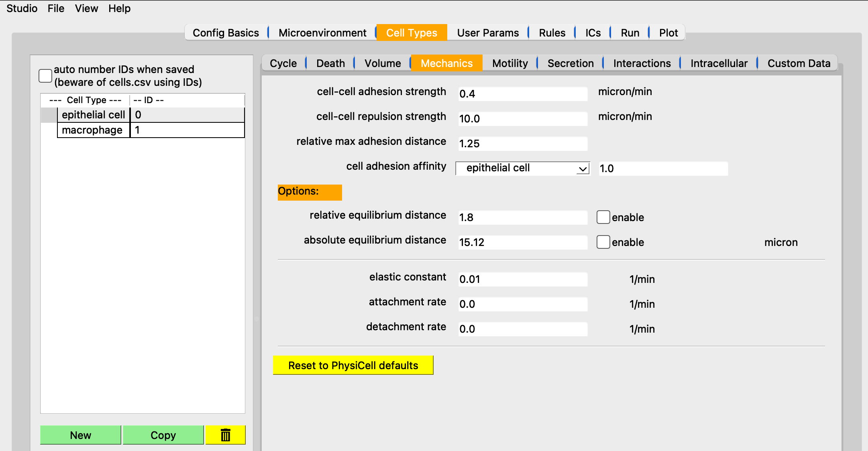The height and width of the screenshot is (451, 868).
Task: Click the ID column header
Action: point(187,100)
